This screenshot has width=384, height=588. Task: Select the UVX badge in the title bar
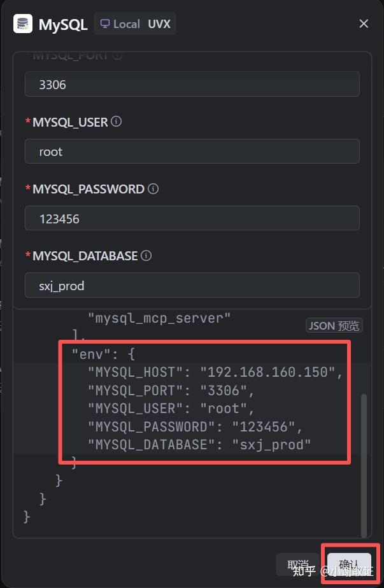click(159, 24)
